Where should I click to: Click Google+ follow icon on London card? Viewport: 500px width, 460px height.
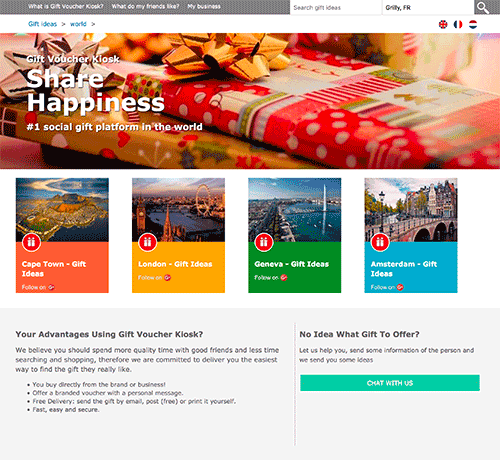167,277
